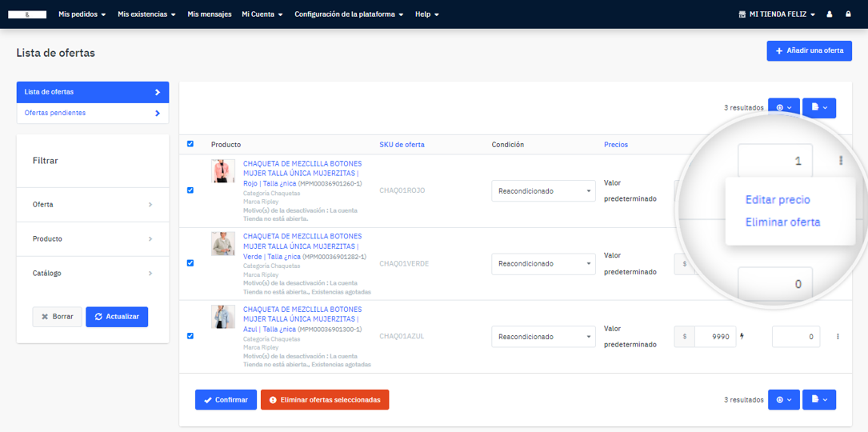Open the bottom import dropdown button

(784, 399)
